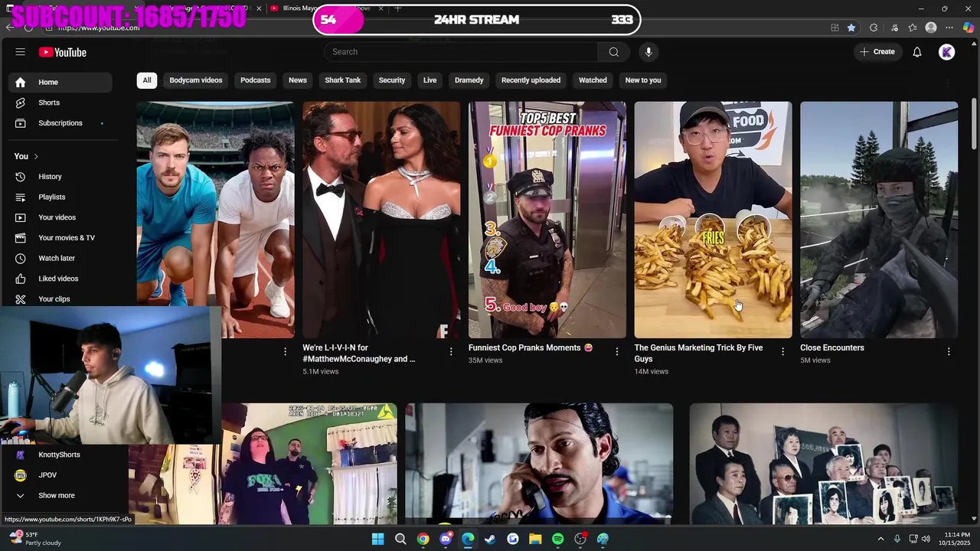Open the Matthew McConaughey short thumbnail
Image resolution: width=980 pixels, height=551 pixels.
(381, 220)
